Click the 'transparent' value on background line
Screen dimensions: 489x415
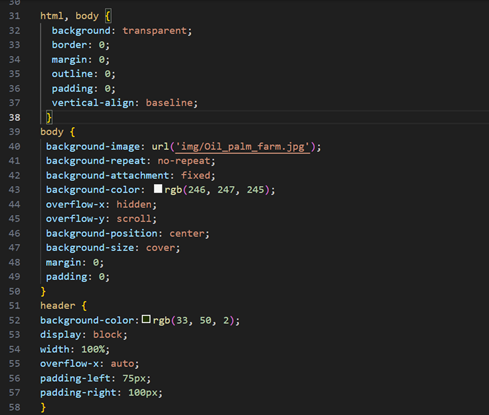pyautogui.click(x=154, y=31)
